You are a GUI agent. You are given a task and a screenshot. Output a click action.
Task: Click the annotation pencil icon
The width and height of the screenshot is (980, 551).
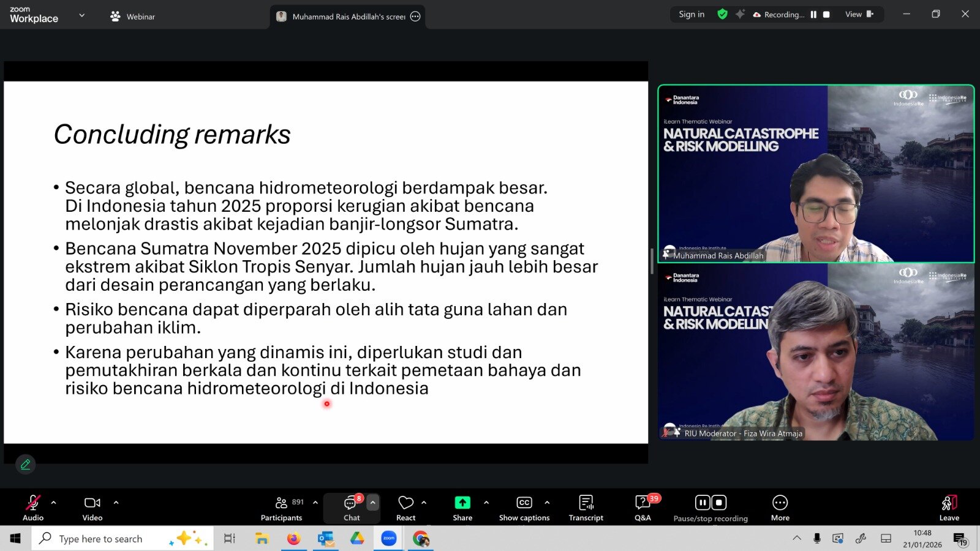pos(26,465)
